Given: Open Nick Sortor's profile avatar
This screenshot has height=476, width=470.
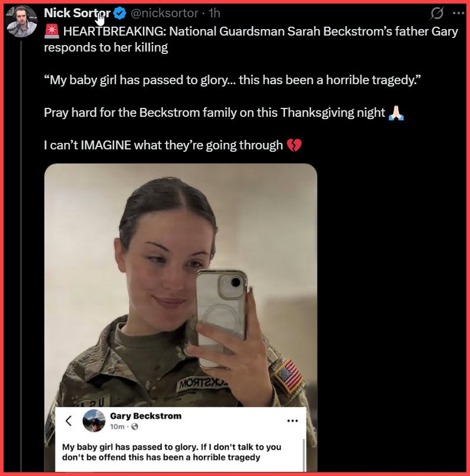Looking at the screenshot, I should coord(21,21).
